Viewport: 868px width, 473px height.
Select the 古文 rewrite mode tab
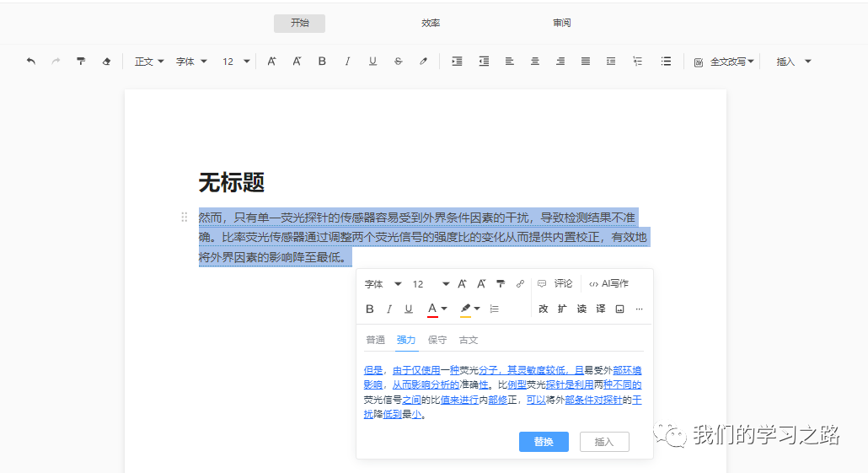point(469,340)
